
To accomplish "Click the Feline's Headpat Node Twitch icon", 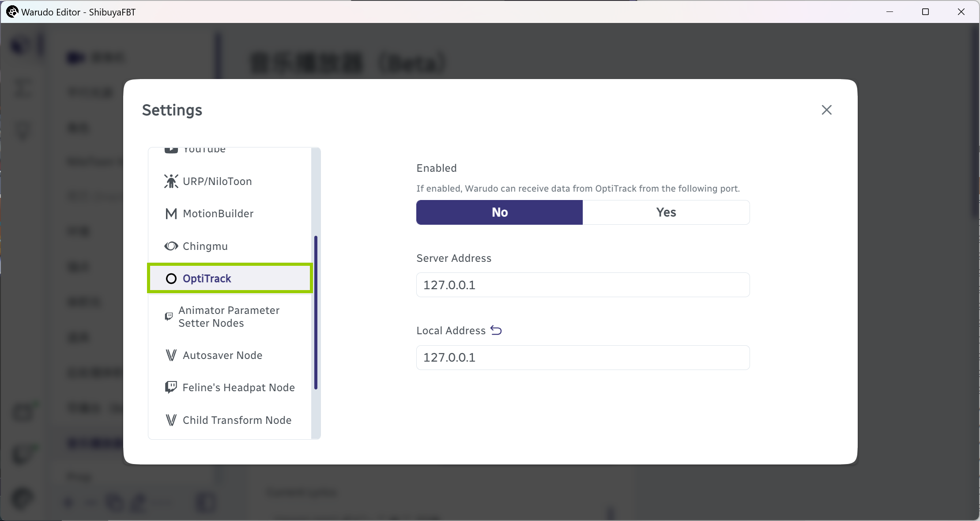I will pos(171,387).
